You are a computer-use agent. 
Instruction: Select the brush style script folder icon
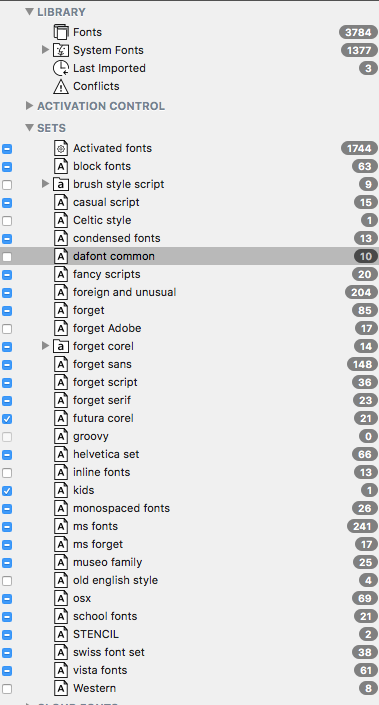tap(61, 184)
